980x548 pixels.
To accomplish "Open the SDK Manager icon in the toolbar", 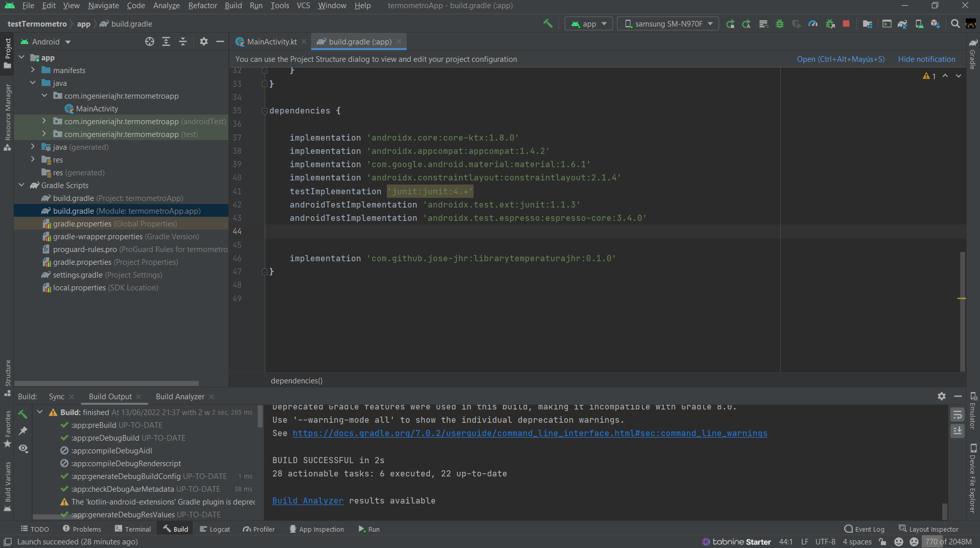I will [935, 24].
